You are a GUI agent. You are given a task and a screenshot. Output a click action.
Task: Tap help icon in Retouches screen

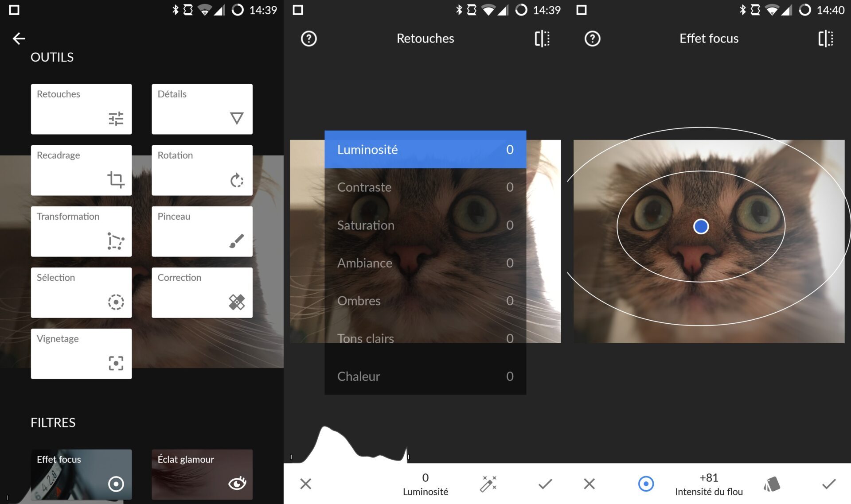click(x=308, y=39)
